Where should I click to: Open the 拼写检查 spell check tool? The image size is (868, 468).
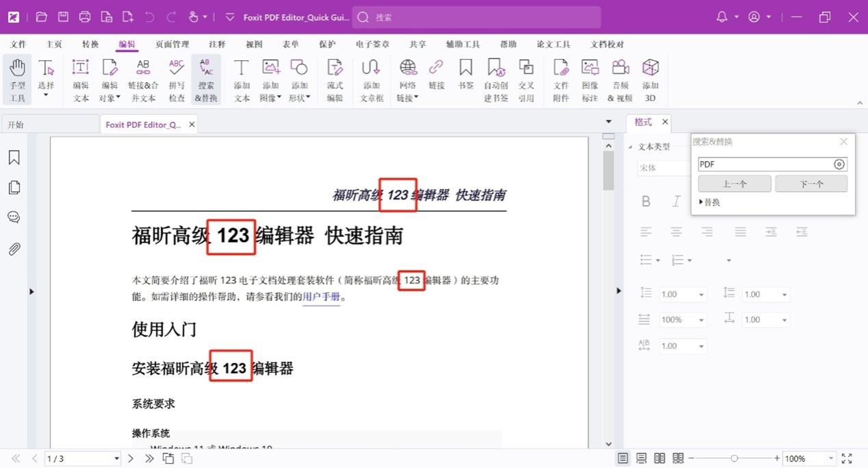click(177, 79)
